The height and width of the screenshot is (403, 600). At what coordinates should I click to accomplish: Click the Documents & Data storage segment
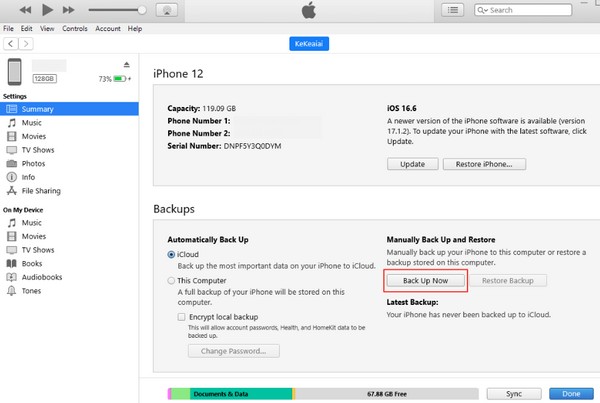coord(241,394)
